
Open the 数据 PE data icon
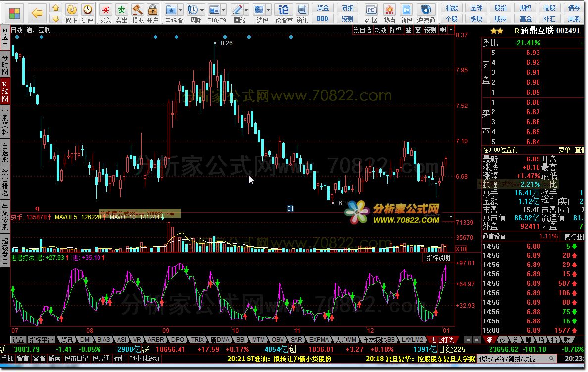pyautogui.click(x=371, y=14)
